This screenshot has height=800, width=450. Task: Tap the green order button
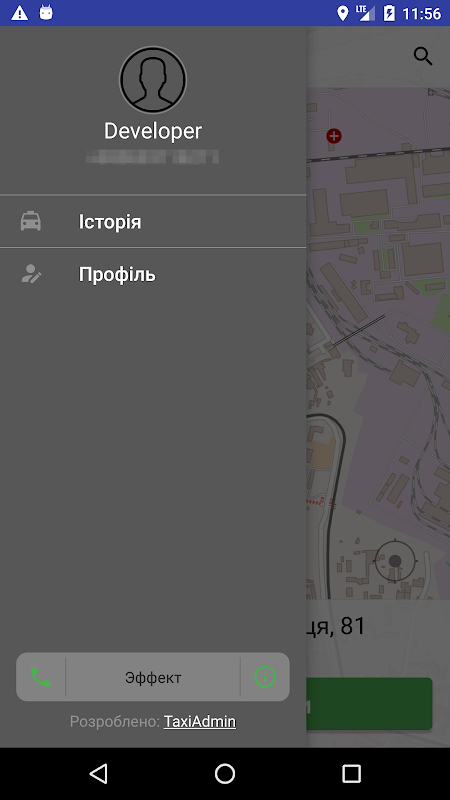[369, 704]
